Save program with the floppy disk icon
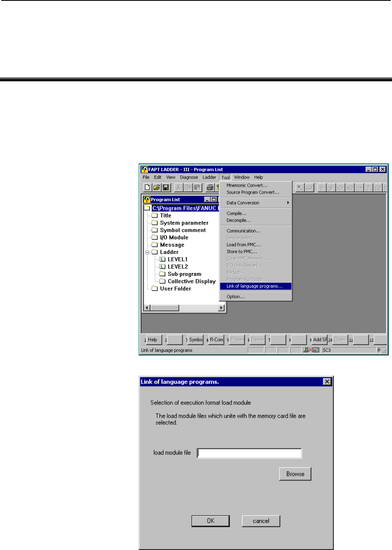392x550 pixels. click(166, 188)
